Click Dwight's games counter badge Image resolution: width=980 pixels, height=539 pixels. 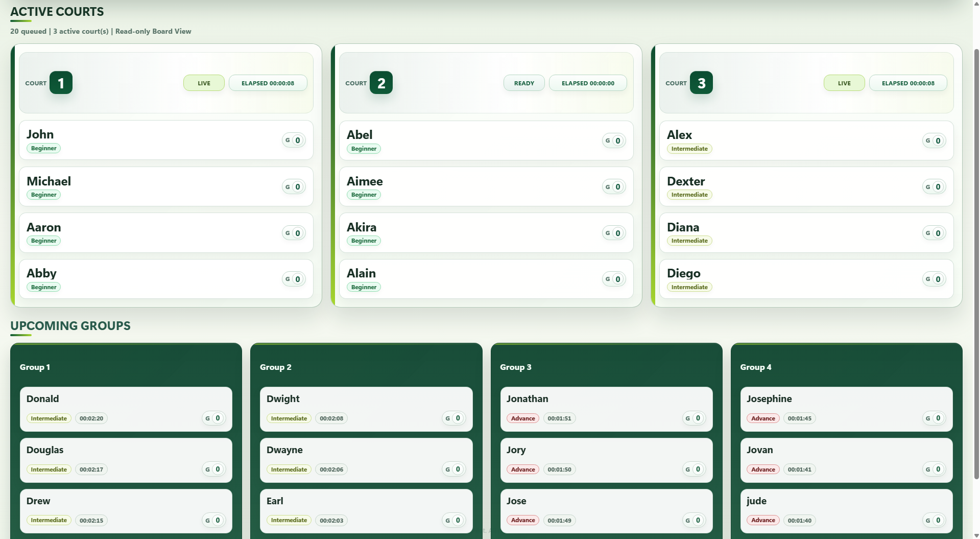pos(453,418)
